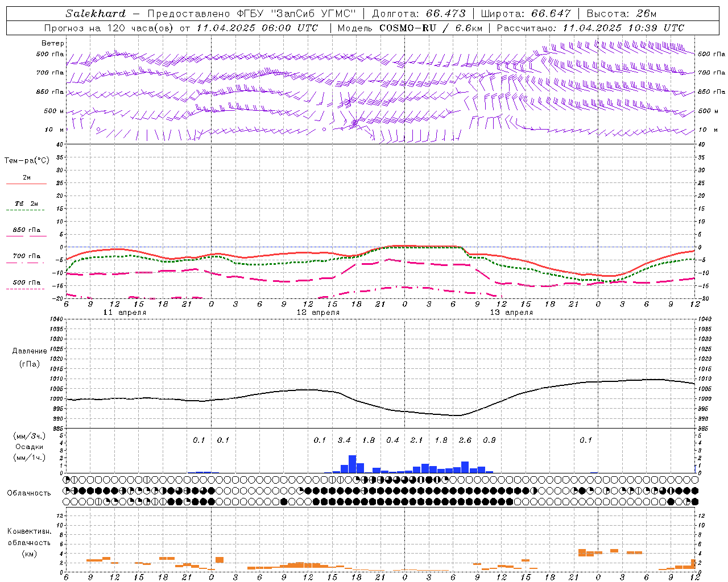Click the "Тем-ра(°C)" temperature panel label
728x582 pixels.
[27, 161]
